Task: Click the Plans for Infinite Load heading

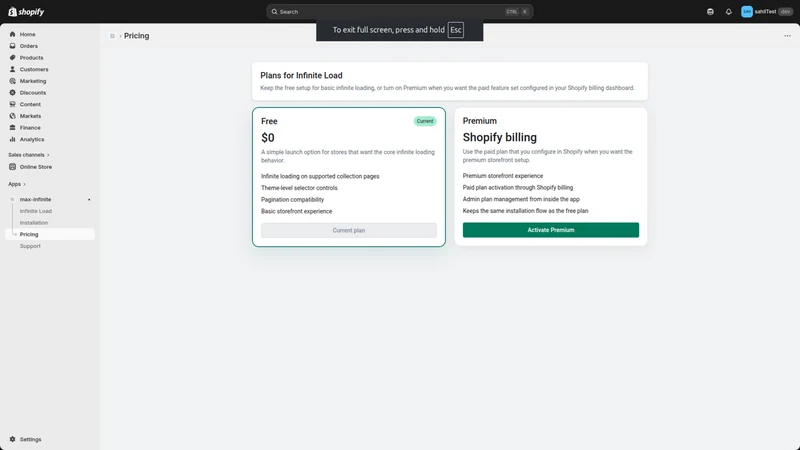Action: click(301, 76)
